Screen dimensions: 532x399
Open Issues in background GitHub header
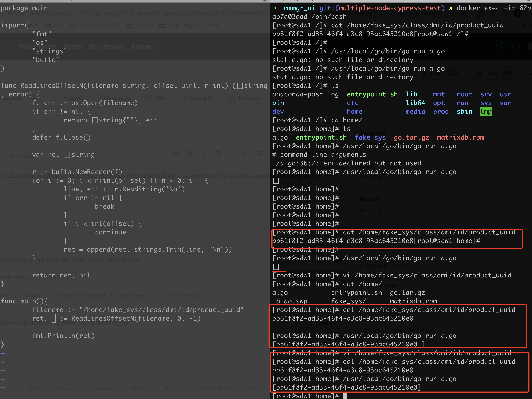tap(73, 46)
